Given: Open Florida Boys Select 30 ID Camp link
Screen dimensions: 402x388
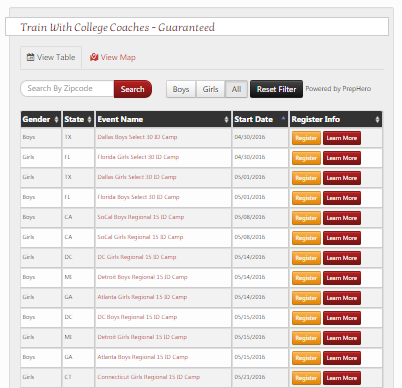Looking at the screenshot, I should click(x=138, y=197).
